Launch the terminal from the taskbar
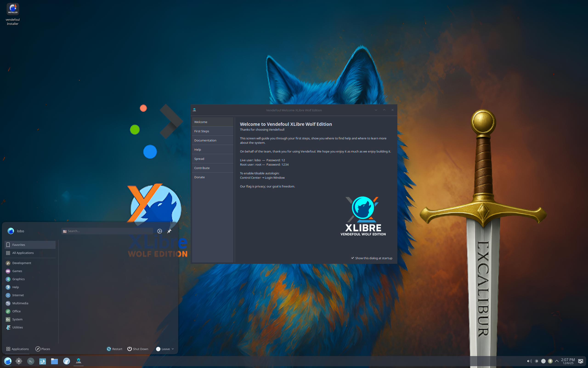The image size is (588, 368). [31, 361]
